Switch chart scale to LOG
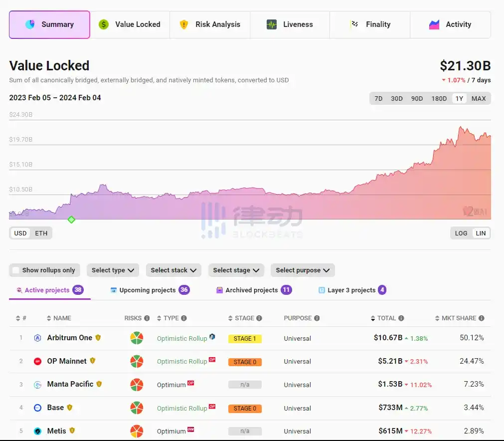This screenshot has width=504, height=441. [461, 233]
